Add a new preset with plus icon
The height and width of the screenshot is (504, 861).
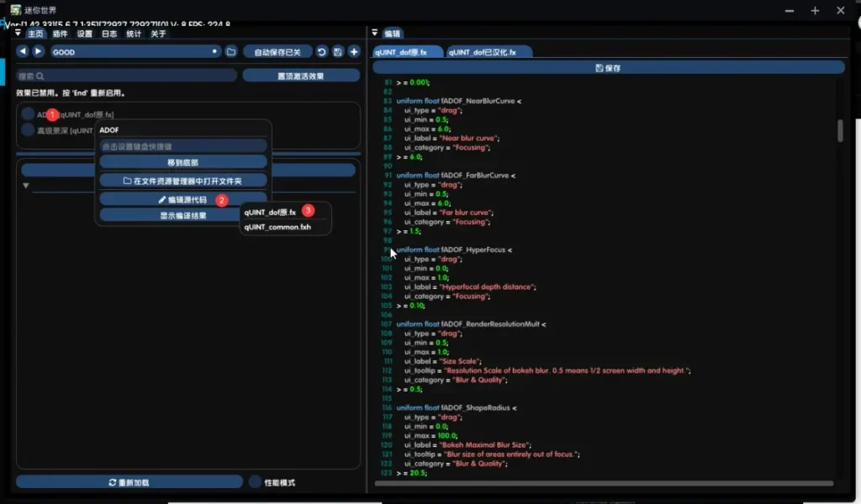click(354, 52)
